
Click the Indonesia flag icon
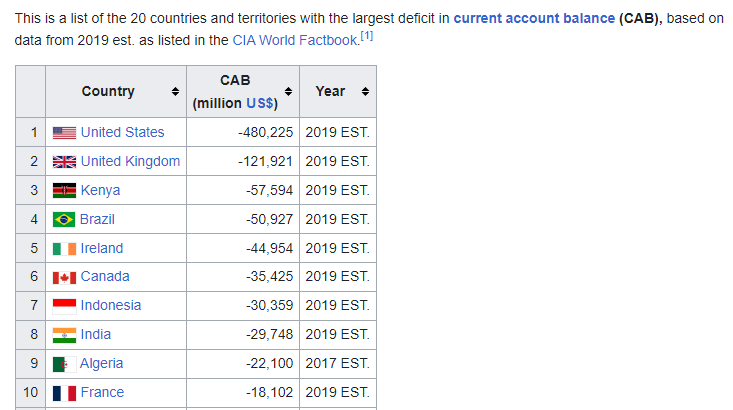(64, 306)
